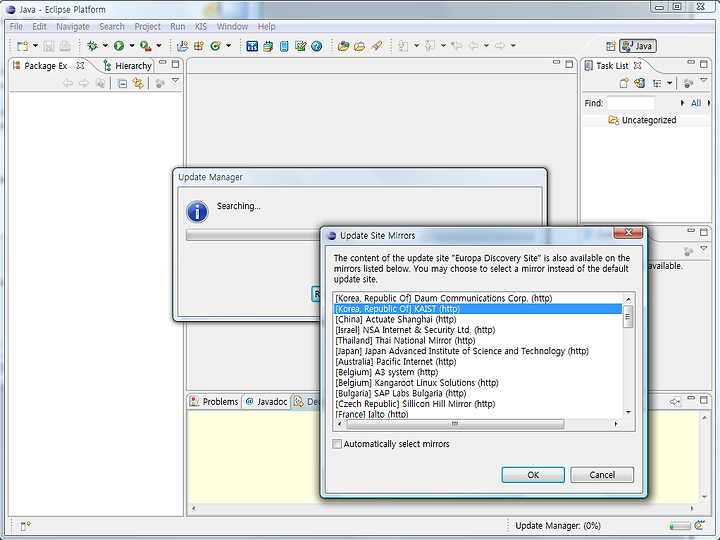The image size is (720, 540).
Task: Select Daum Communications Corp. mirror
Action: [478, 298]
